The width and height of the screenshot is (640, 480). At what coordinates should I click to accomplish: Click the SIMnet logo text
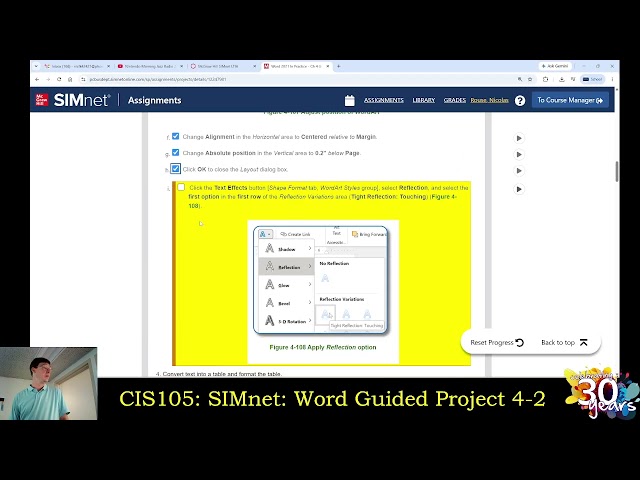(x=82, y=100)
